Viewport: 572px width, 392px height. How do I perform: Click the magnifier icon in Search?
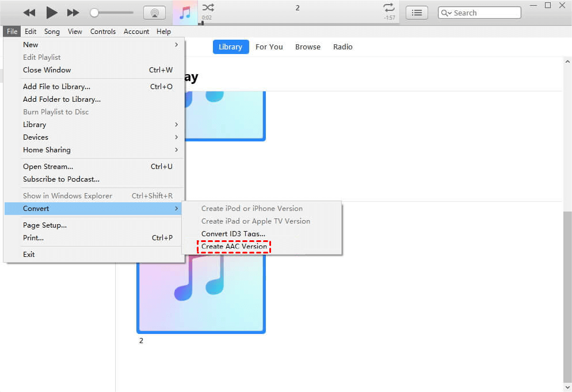[x=446, y=13]
